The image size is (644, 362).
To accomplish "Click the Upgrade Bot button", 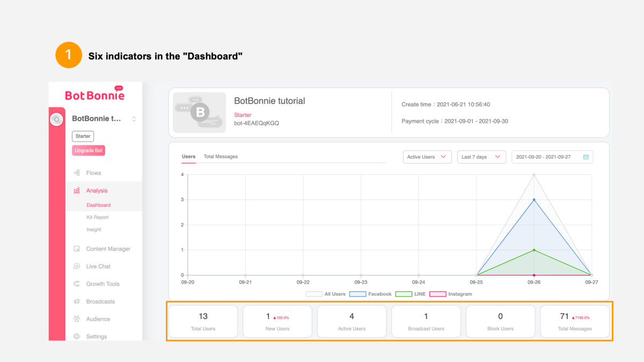I will tap(89, 151).
